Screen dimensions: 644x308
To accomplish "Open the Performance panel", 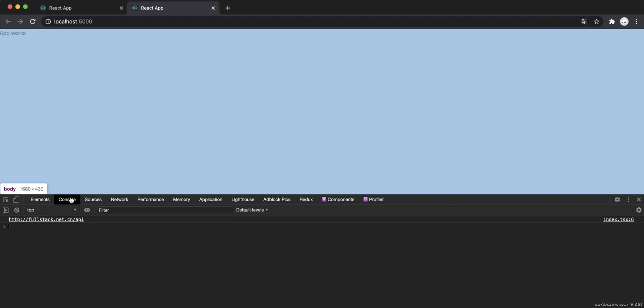I will 151,200.
